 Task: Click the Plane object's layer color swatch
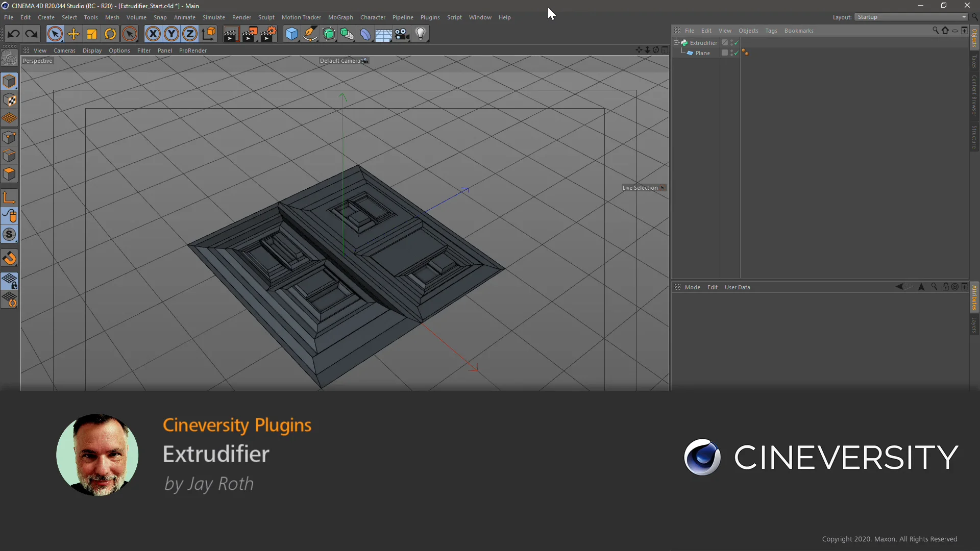724,53
